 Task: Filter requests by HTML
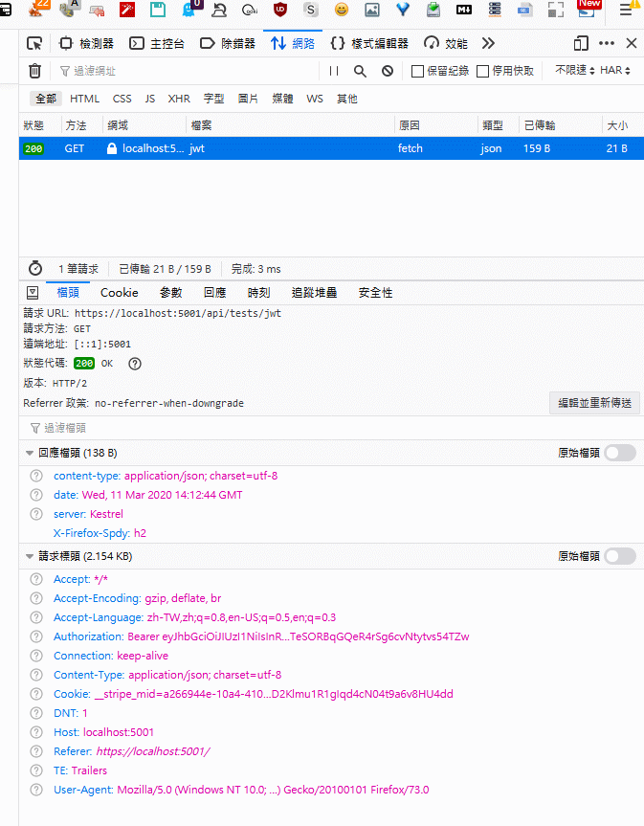click(x=85, y=99)
